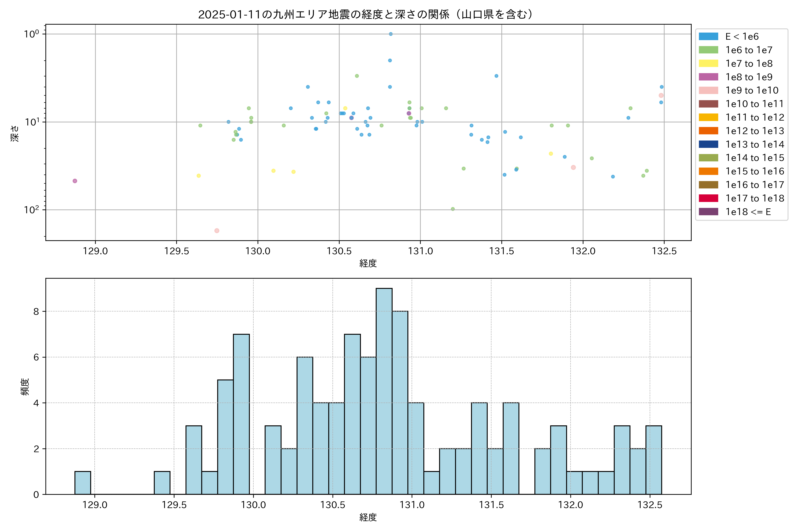Click the red 1e17 to 1e18 legend swatch

pyautogui.click(x=708, y=198)
